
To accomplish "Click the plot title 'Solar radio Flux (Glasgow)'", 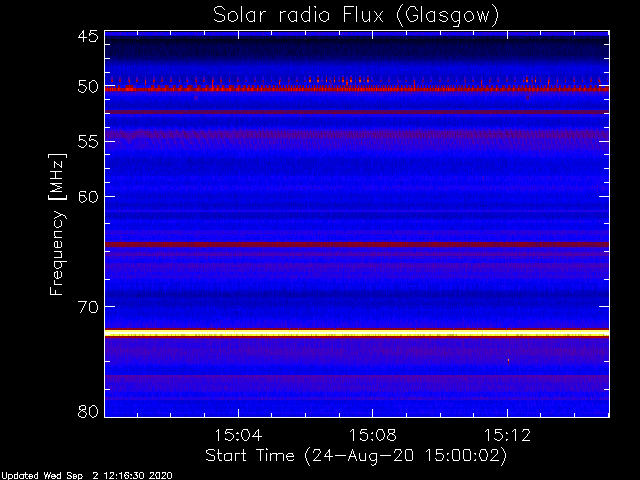I will point(356,15).
